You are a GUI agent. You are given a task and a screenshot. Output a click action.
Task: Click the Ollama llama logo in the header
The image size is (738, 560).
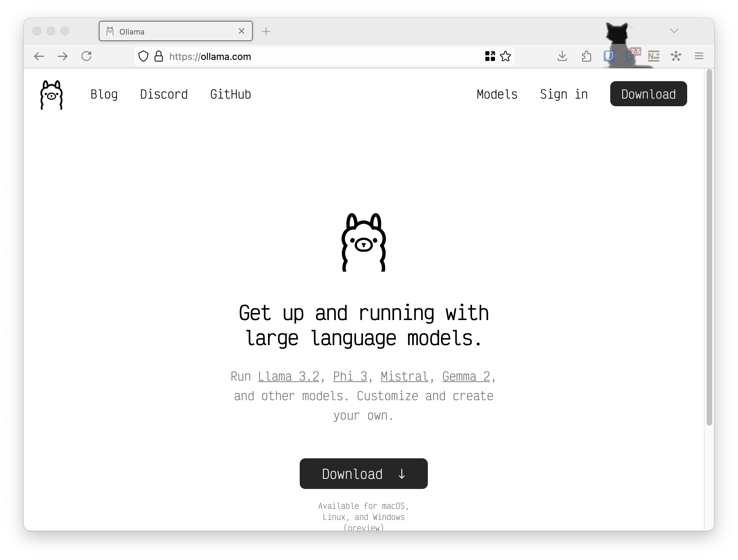(52, 95)
